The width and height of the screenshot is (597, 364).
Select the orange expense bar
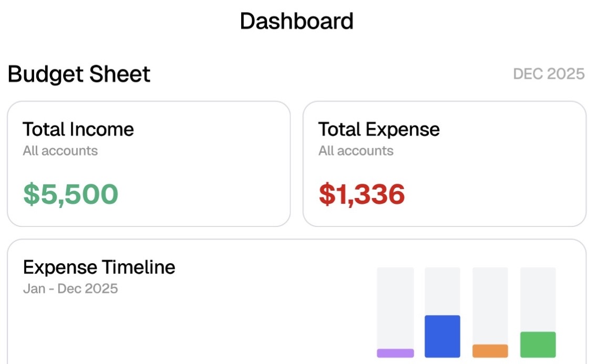click(x=490, y=351)
